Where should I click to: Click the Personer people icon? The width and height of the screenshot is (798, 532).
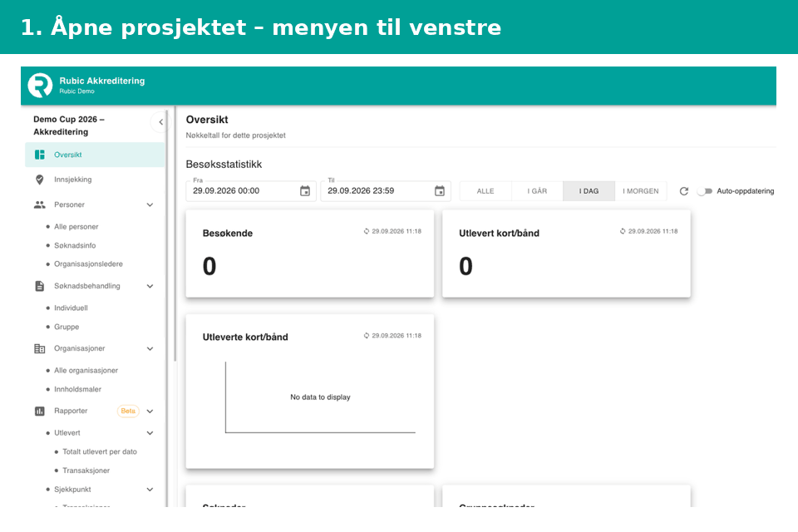(x=40, y=204)
